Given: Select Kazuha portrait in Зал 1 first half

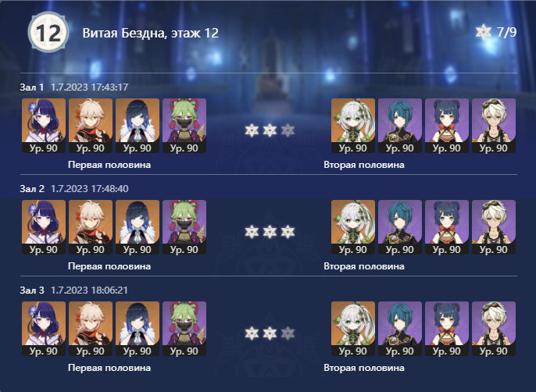Looking at the screenshot, I should 91,126.
